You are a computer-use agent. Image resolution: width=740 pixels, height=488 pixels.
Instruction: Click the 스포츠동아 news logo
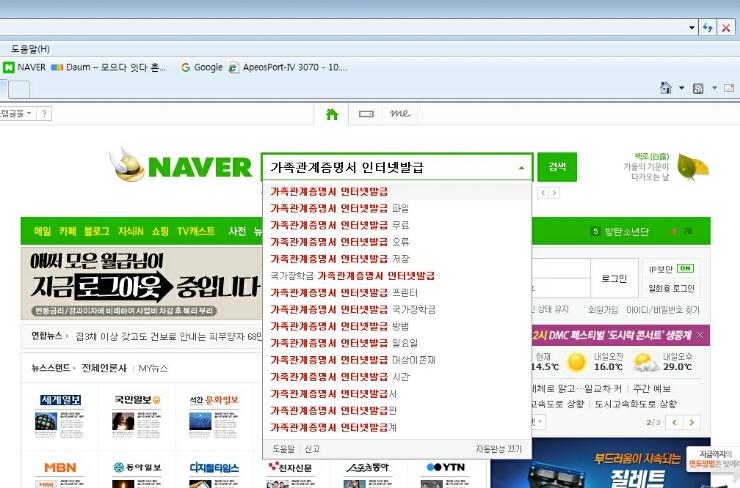[x=368, y=467]
